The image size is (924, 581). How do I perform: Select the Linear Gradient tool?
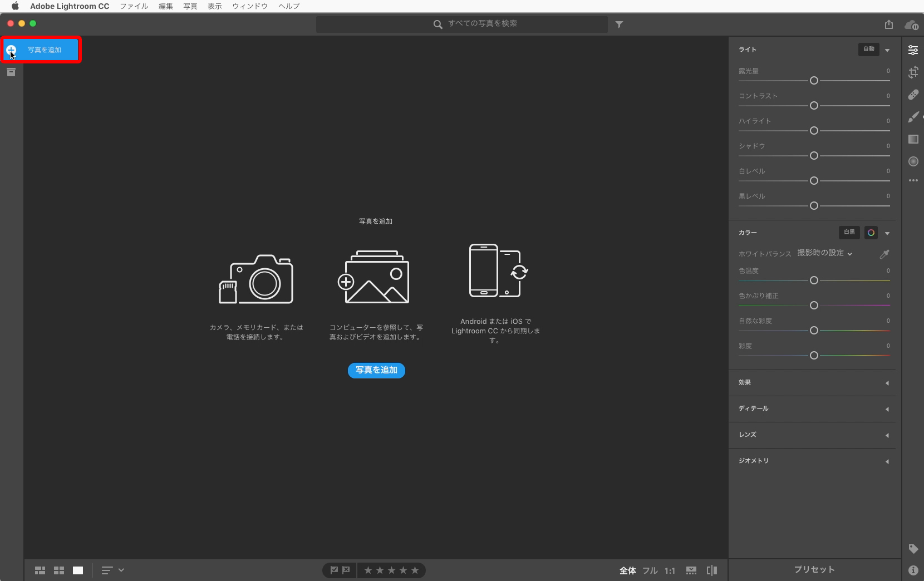[913, 139]
